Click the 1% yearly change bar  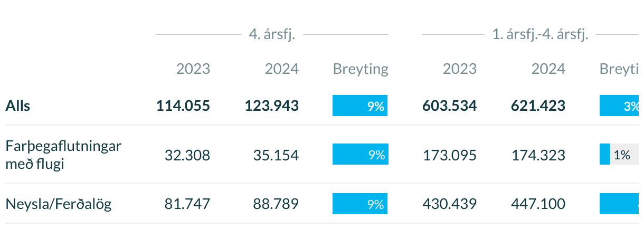click(622, 155)
